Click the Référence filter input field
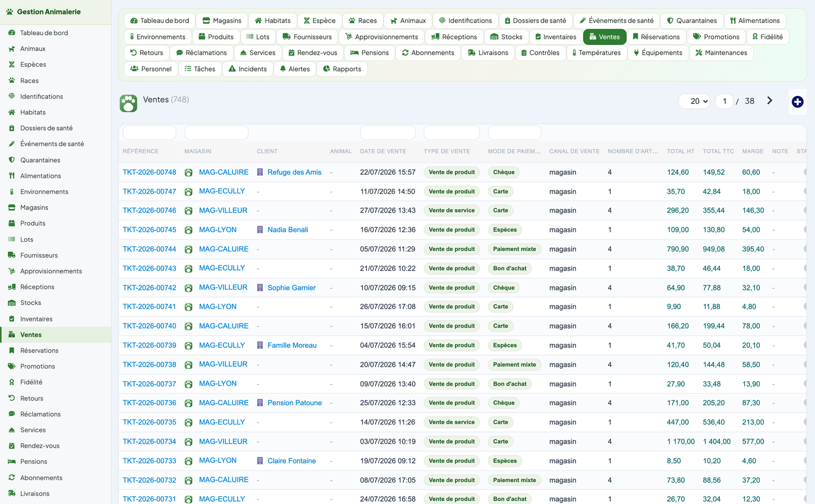The width and height of the screenshot is (815, 504). click(x=149, y=132)
